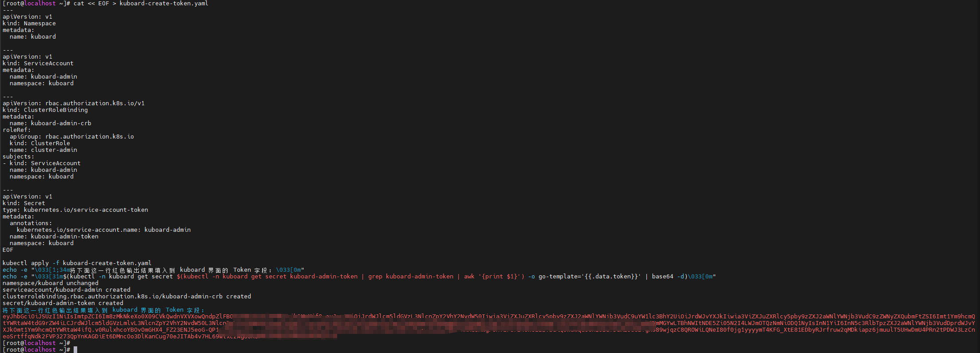Click the 'kind: Namespace' line
The width and height of the screenshot is (980, 353).
pos(29,24)
